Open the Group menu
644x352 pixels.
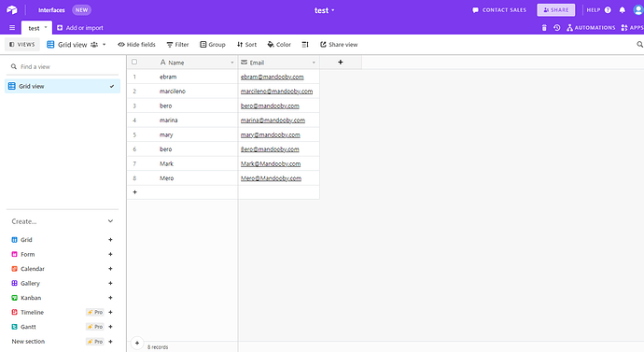213,45
